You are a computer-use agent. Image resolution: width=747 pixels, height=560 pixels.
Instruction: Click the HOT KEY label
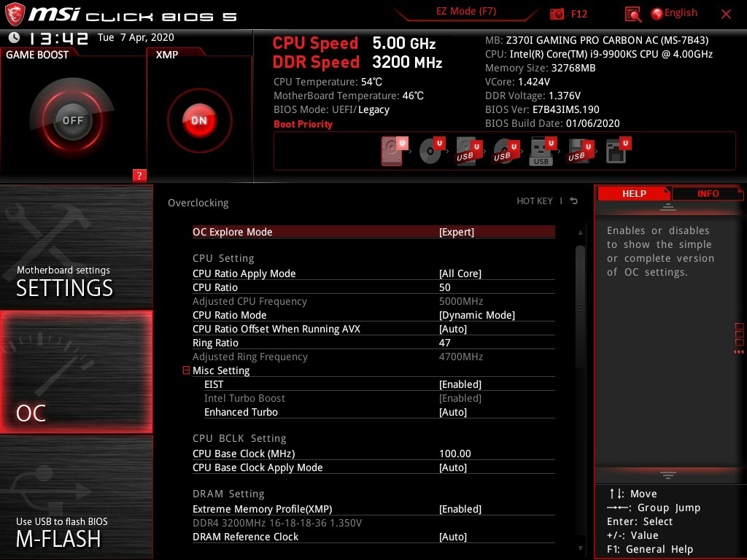coord(535,201)
